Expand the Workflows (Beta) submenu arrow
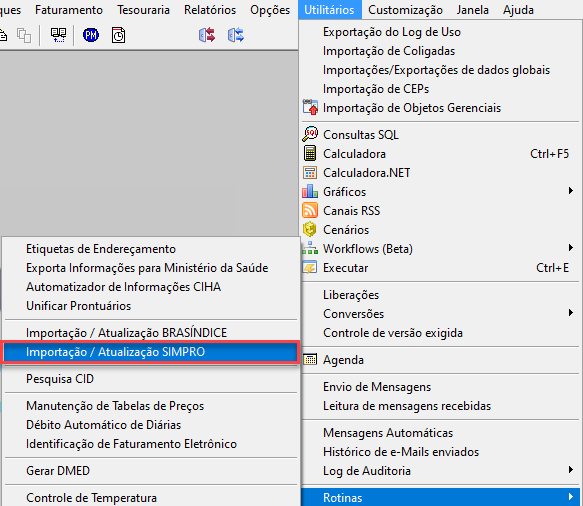The width and height of the screenshot is (583, 506). coord(570,248)
